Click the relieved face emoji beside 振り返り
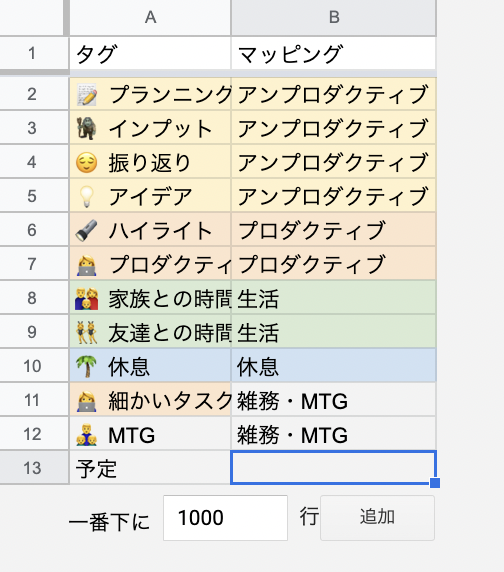Image resolution: width=504 pixels, height=572 pixels. (87, 162)
